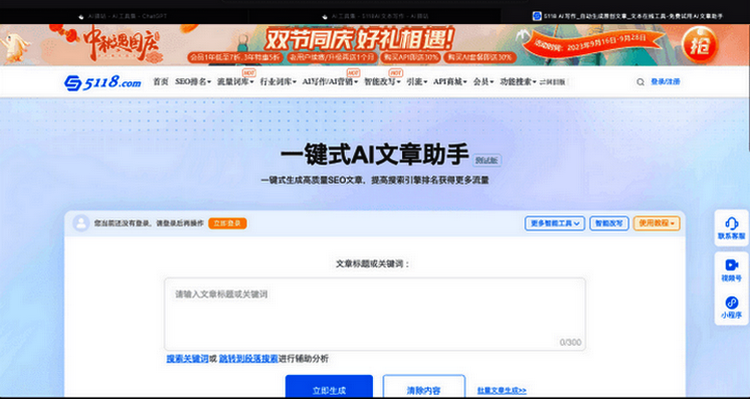Expand the 会员 menu
This screenshot has height=399, width=750.
[x=483, y=82]
